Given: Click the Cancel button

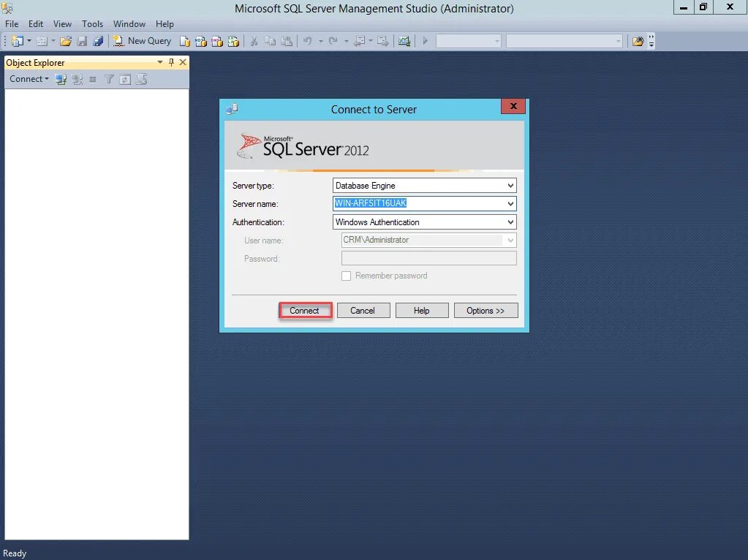Looking at the screenshot, I should 363,311.
